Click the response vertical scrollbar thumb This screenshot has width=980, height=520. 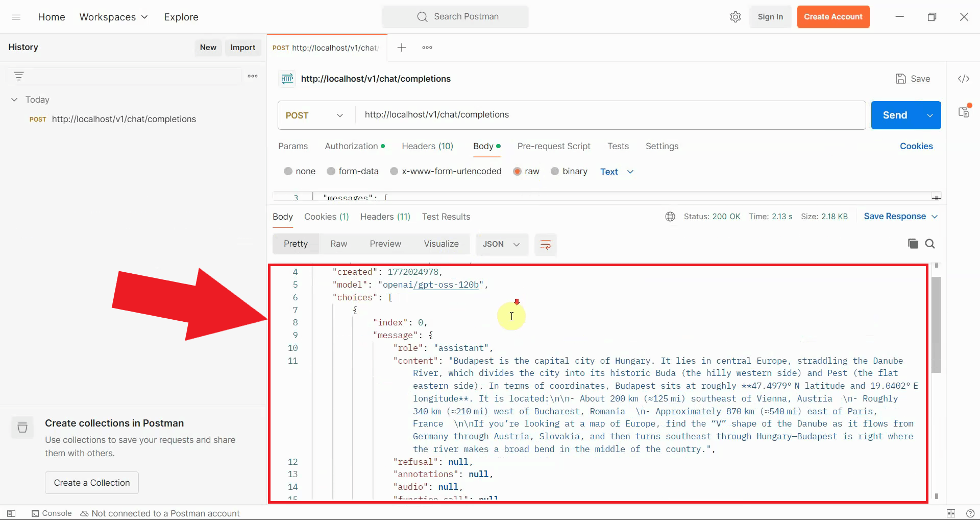936,324
